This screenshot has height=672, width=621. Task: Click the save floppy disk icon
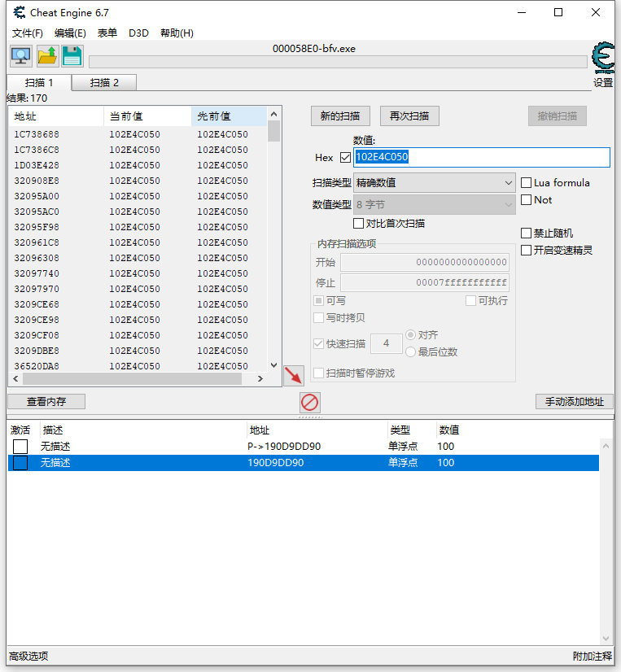click(72, 55)
